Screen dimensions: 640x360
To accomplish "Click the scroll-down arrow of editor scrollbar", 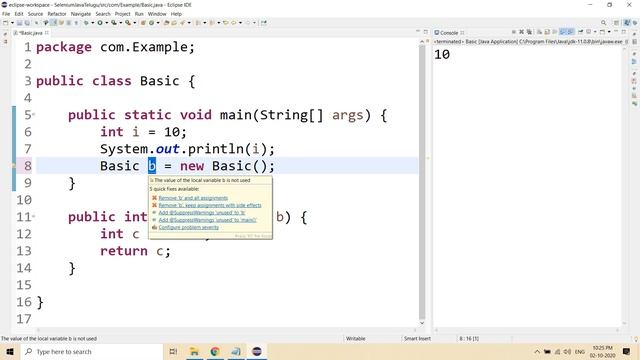I will (422, 323).
